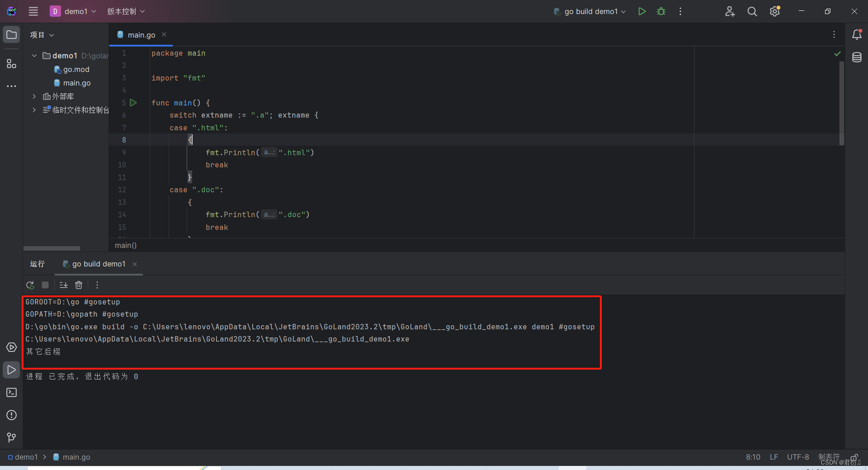Stop the running process square icon
Screen dimensions: 868x470
pyautogui.click(x=45, y=285)
